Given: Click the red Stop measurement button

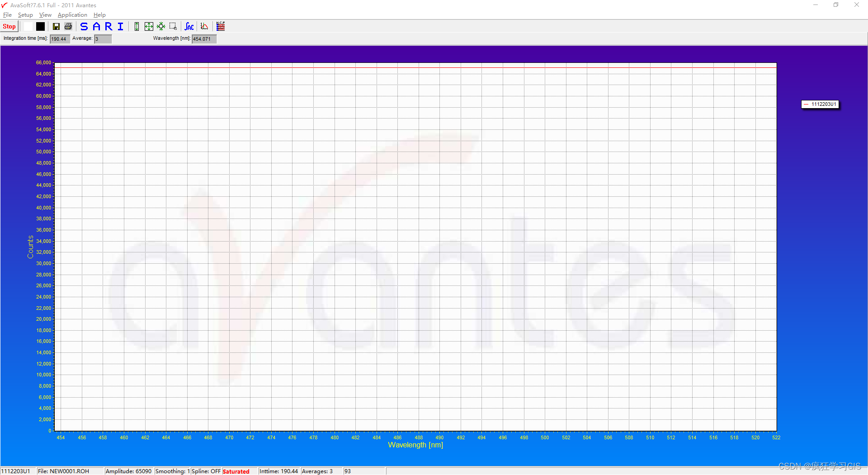Looking at the screenshot, I should 9,27.
